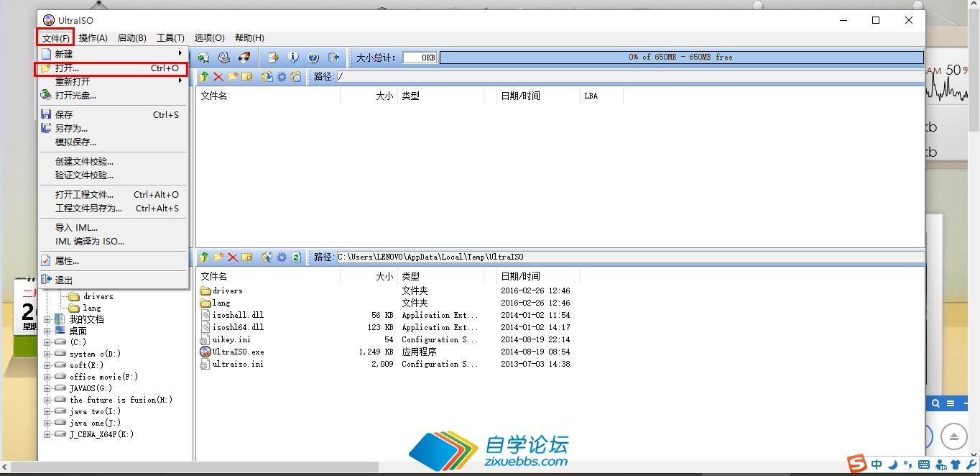Expand the 我的文档 tree node
The height and width of the screenshot is (476, 980).
click(47, 319)
